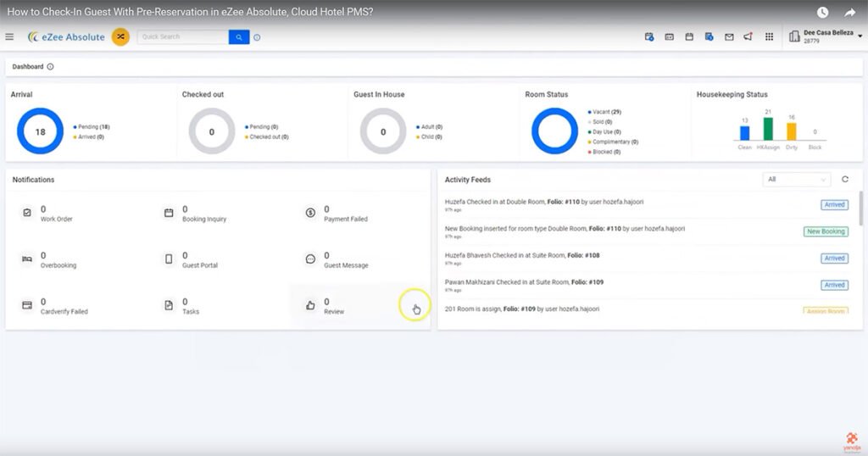Image resolution: width=868 pixels, height=456 pixels.
Task: Click the blue calendar-clock toolbar icon
Action: tap(709, 36)
